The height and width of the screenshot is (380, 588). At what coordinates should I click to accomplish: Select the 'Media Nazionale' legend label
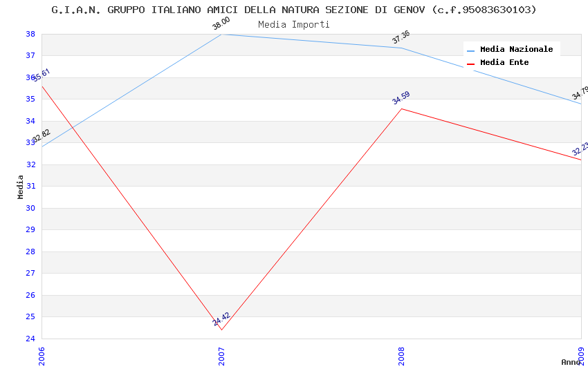pos(516,49)
